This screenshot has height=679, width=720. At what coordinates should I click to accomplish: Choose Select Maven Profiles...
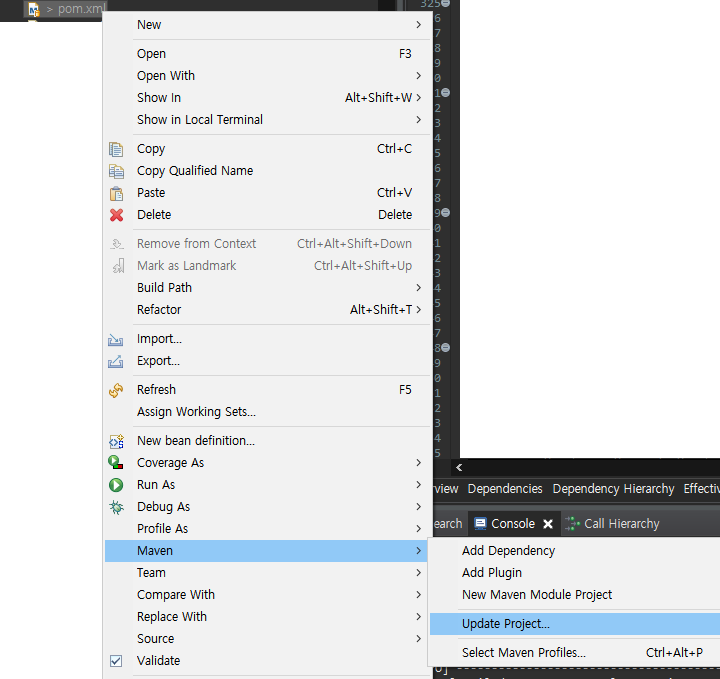pos(575,653)
